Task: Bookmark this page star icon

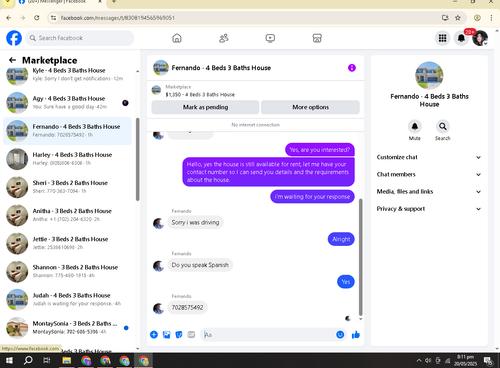Action: pos(458,18)
